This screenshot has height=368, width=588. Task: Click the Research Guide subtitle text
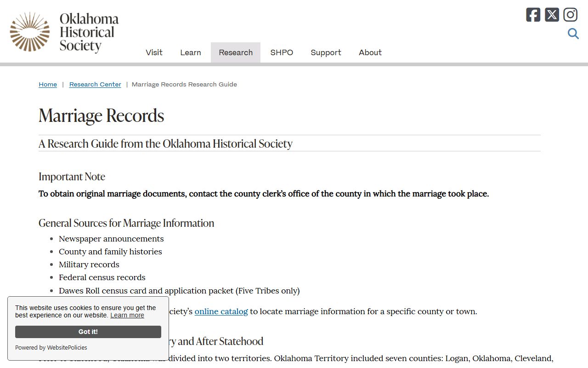(165, 144)
